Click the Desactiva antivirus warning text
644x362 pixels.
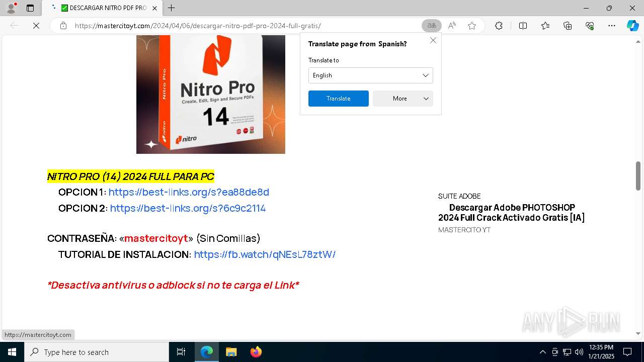click(173, 285)
